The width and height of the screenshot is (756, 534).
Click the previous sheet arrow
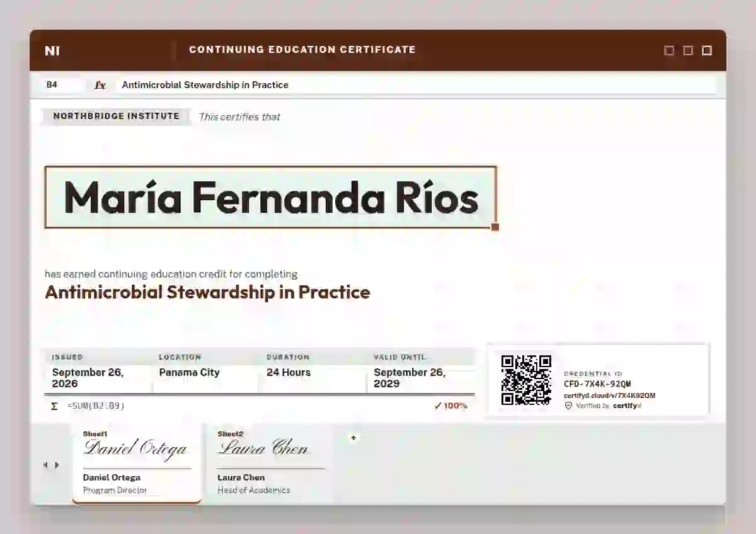45,465
